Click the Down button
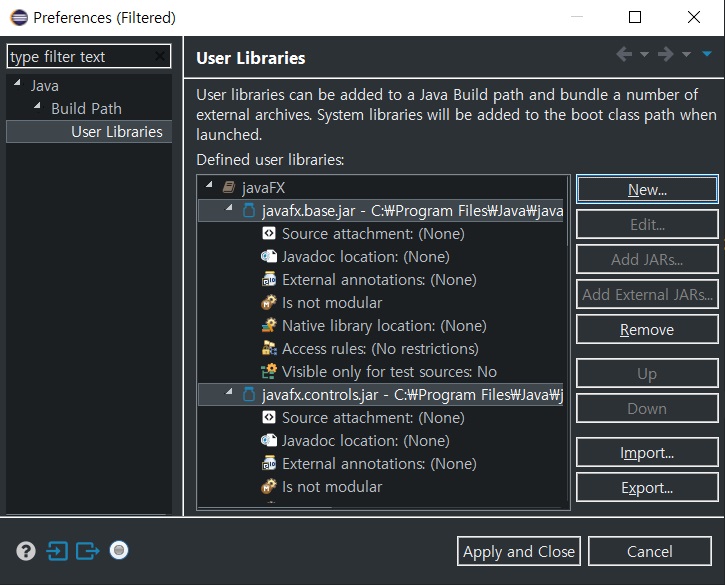Viewport: 725px width, 585px height. click(x=647, y=409)
